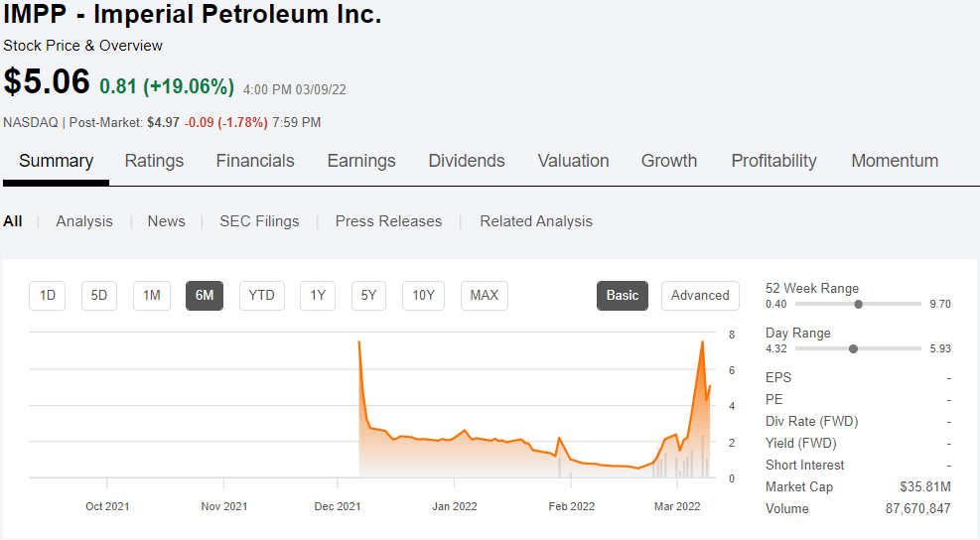Image resolution: width=980 pixels, height=540 pixels.
Task: Click the Feb 2022 axis label
Action: point(571,506)
